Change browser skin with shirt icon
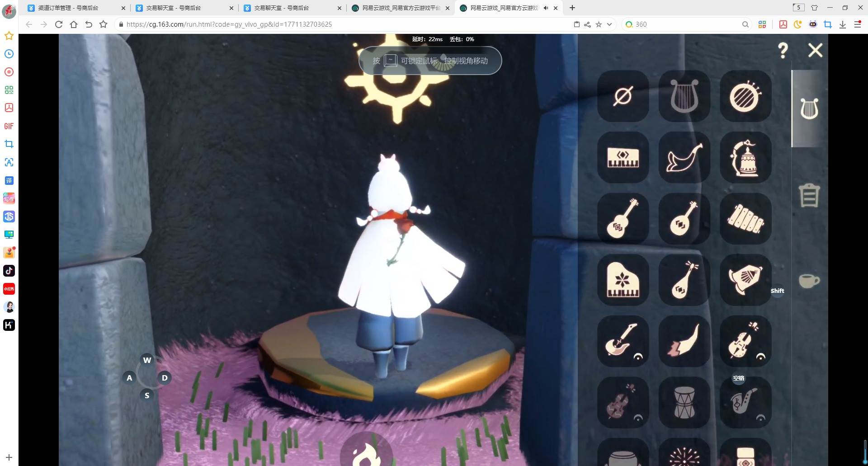Image resolution: width=868 pixels, height=466 pixels. [x=815, y=8]
